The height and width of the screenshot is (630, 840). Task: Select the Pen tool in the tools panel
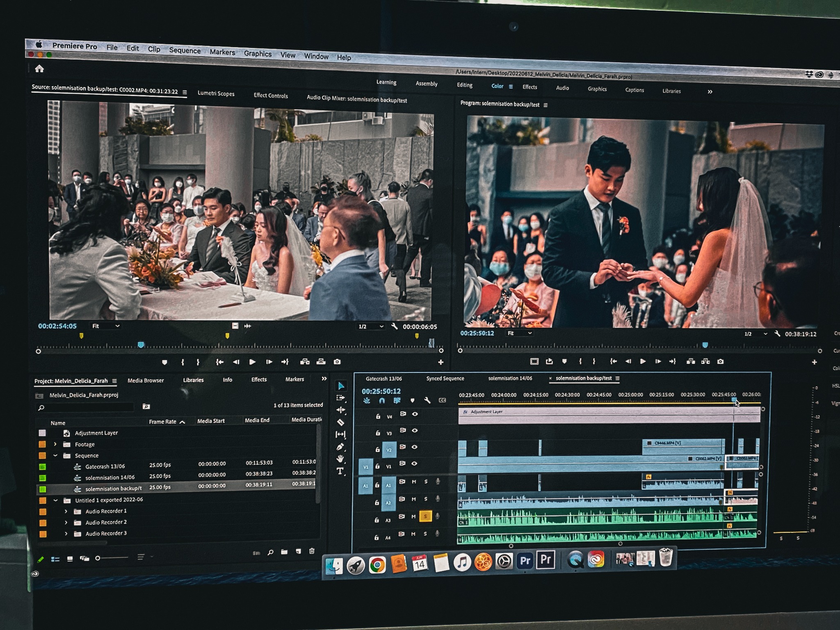pyautogui.click(x=340, y=447)
